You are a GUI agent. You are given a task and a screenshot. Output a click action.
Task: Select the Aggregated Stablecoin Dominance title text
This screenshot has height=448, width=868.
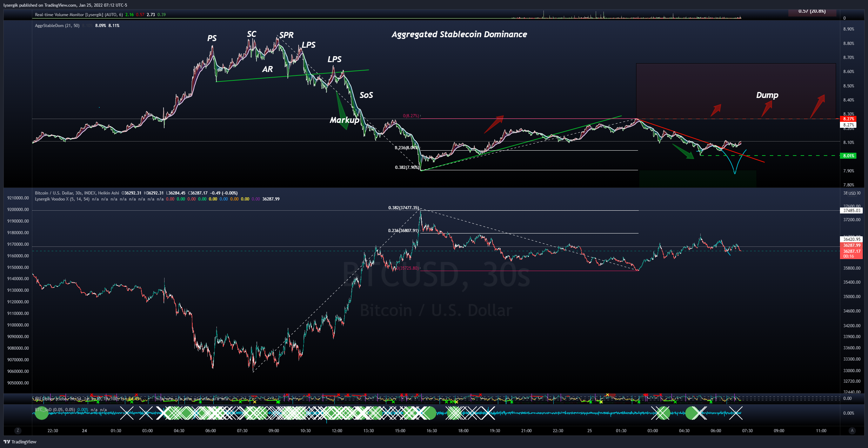(x=459, y=34)
